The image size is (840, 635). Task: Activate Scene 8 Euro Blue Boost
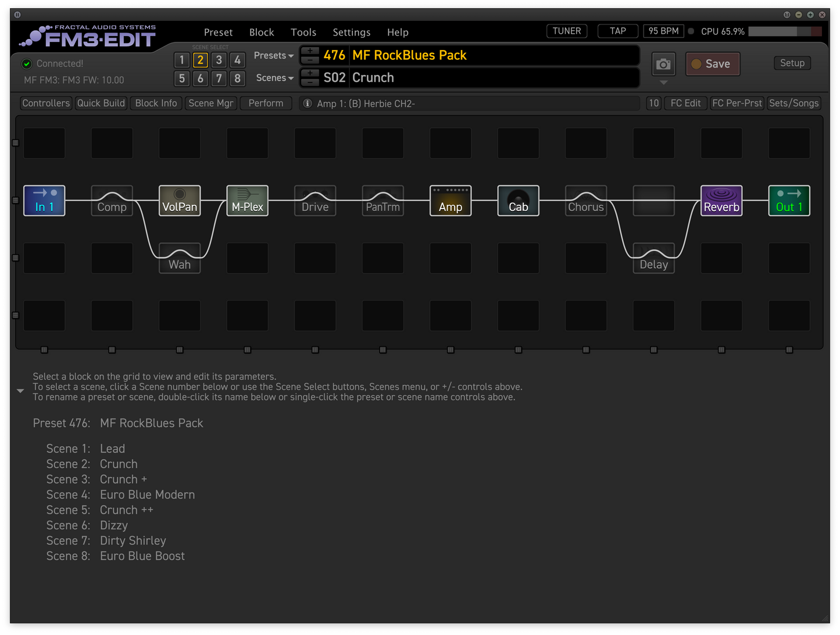[x=237, y=78]
